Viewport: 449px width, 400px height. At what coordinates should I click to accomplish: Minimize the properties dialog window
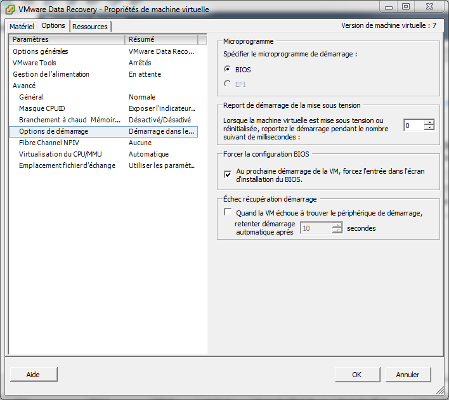point(389,7)
